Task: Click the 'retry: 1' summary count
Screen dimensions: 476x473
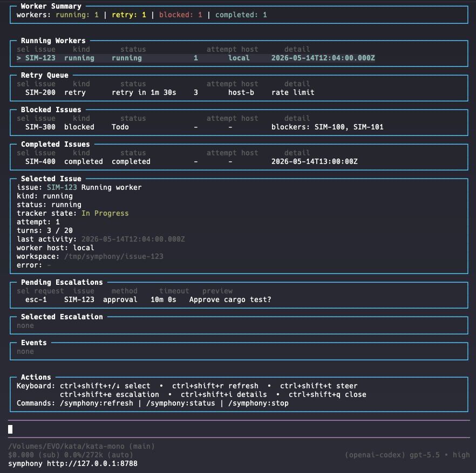Action: (x=128, y=15)
